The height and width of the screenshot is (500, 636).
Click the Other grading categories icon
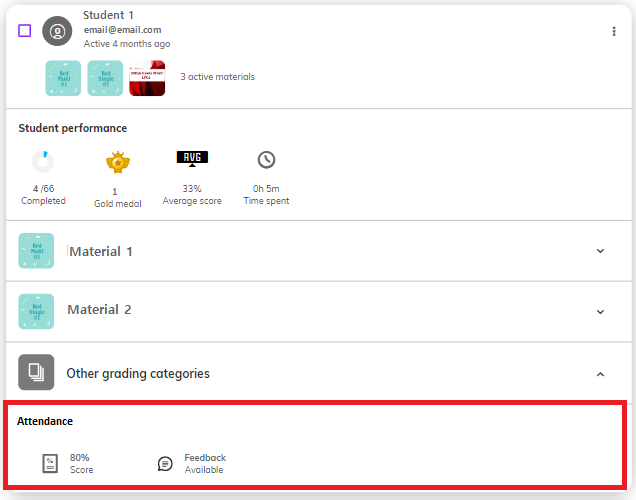click(x=36, y=373)
